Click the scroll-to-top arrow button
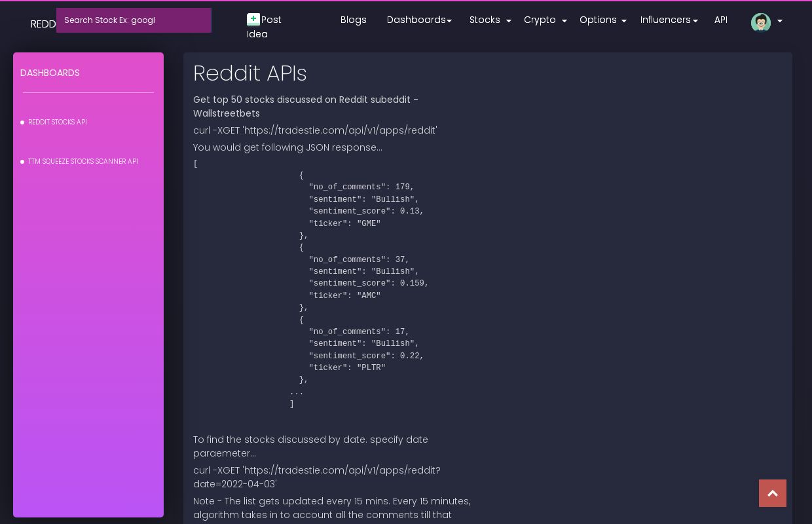 [x=773, y=493]
